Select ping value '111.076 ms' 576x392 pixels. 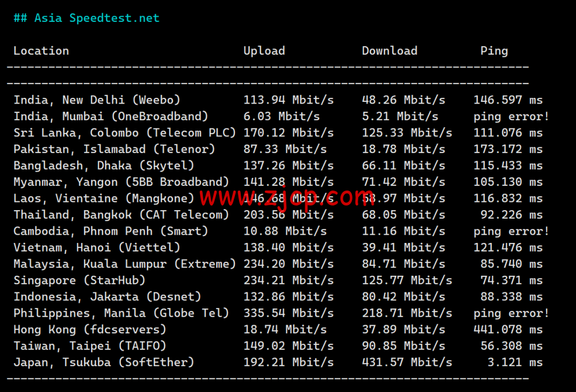[508, 133]
